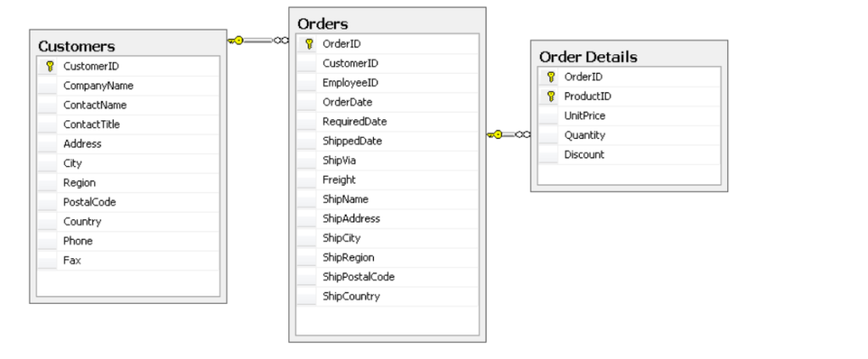Select CustomerID text in Customers table

click(91, 66)
